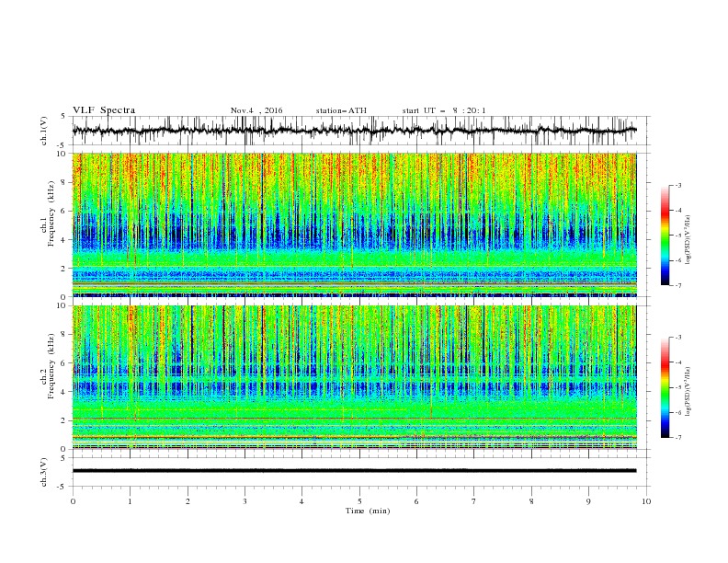Image resolution: width=728 pixels, height=563 pixels.
Task: Click time axis tick label "10"
Action: [x=646, y=501]
